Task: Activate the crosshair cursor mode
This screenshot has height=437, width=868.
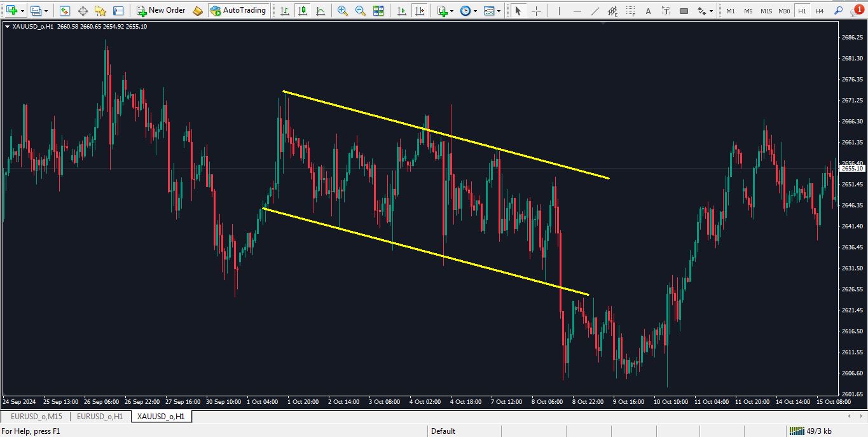Action: tap(536, 11)
